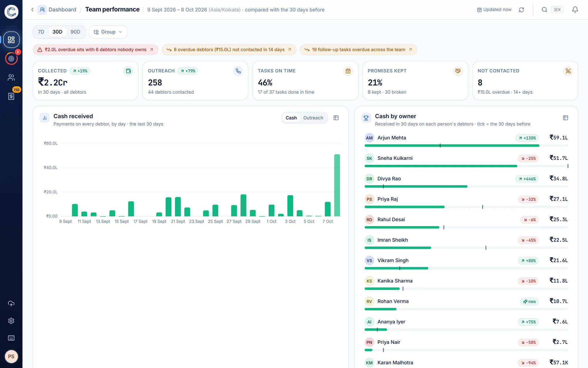This screenshot has width=588, height=368.
Task: Open Dashboard breadcrumb
Action: point(62,10)
